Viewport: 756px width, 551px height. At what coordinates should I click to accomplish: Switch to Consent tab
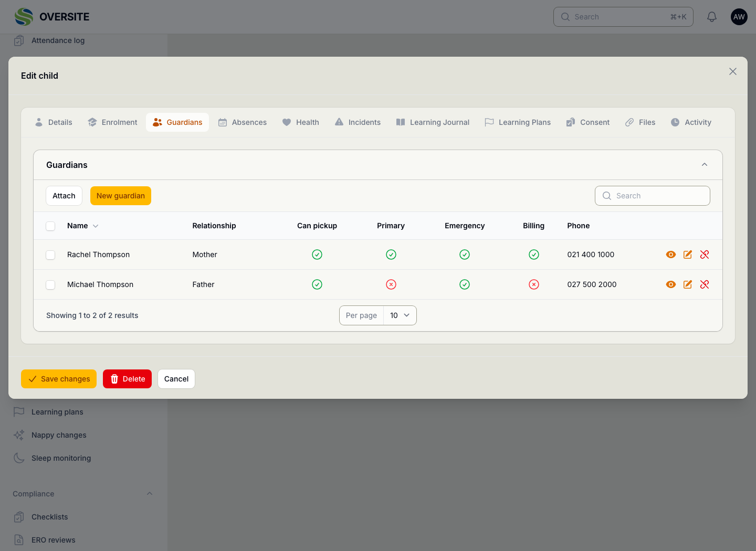[588, 122]
